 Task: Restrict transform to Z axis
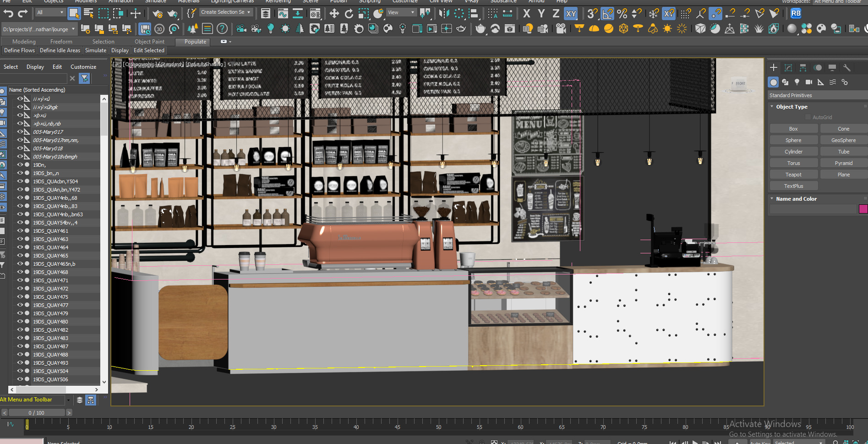556,13
